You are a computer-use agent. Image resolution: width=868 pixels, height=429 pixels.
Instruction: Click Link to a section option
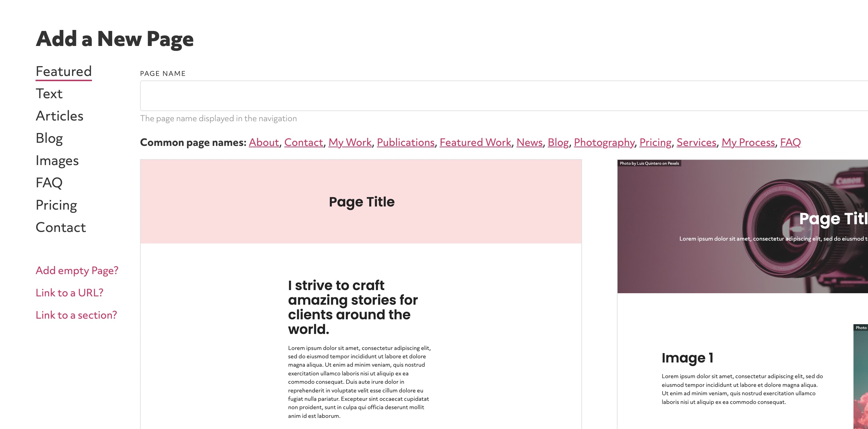pyautogui.click(x=76, y=315)
